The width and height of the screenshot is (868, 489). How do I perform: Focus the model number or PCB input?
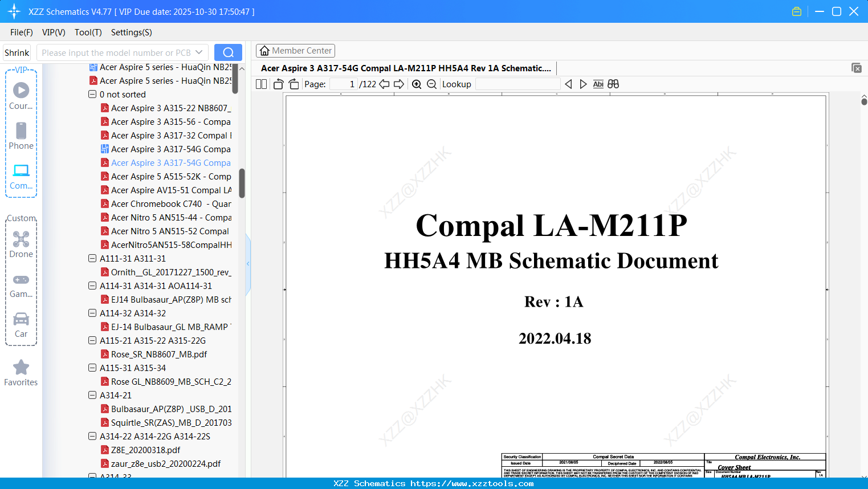(116, 52)
